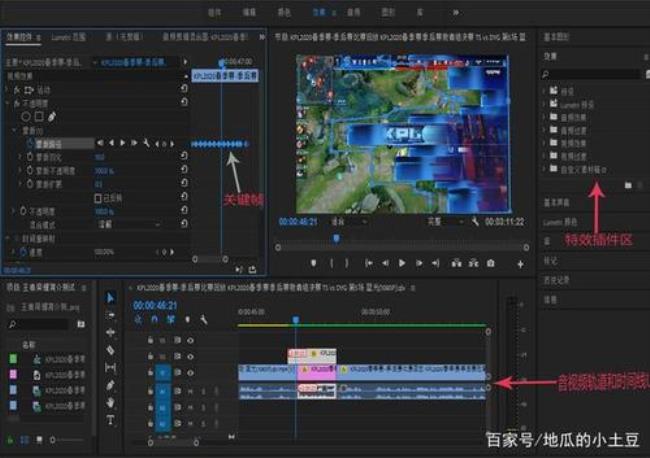
Task: Create a new custom bin in the Effects panel
Action: 628,185
